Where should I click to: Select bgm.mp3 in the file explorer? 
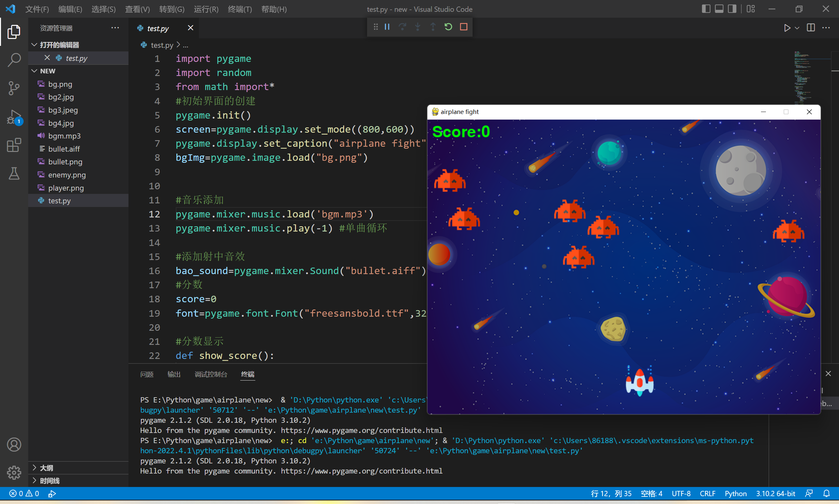click(65, 136)
